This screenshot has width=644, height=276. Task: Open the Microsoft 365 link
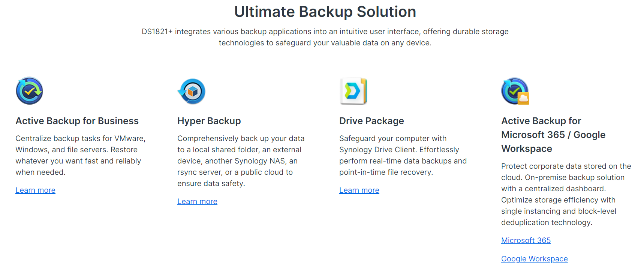pyautogui.click(x=526, y=240)
